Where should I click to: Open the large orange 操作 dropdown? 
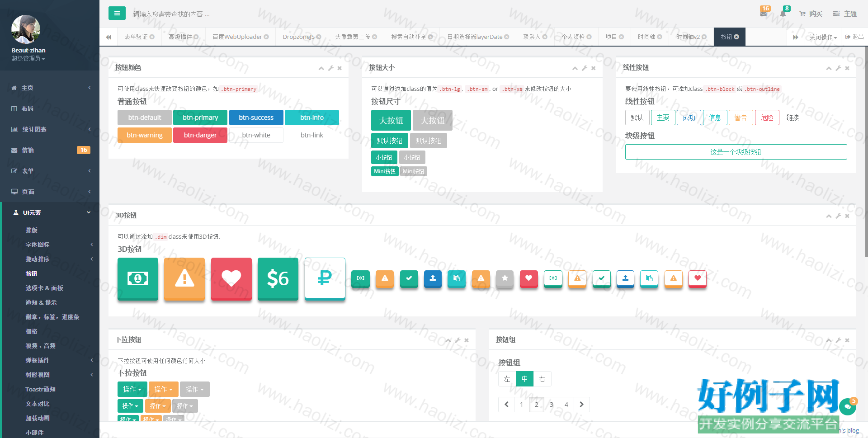point(163,389)
